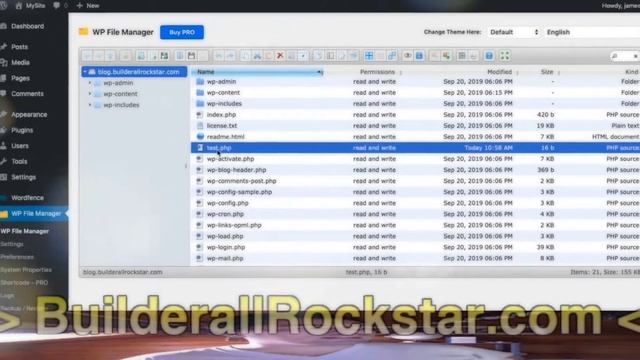The height and width of the screenshot is (360, 640).
Task: Click the forward arrow in the file manager toolbar
Action: [x=98, y=56]
